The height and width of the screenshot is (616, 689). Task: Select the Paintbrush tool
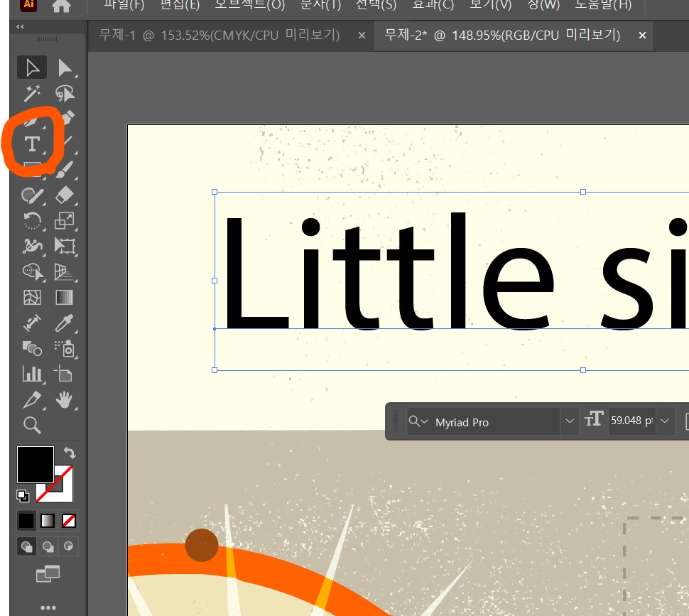65,169
